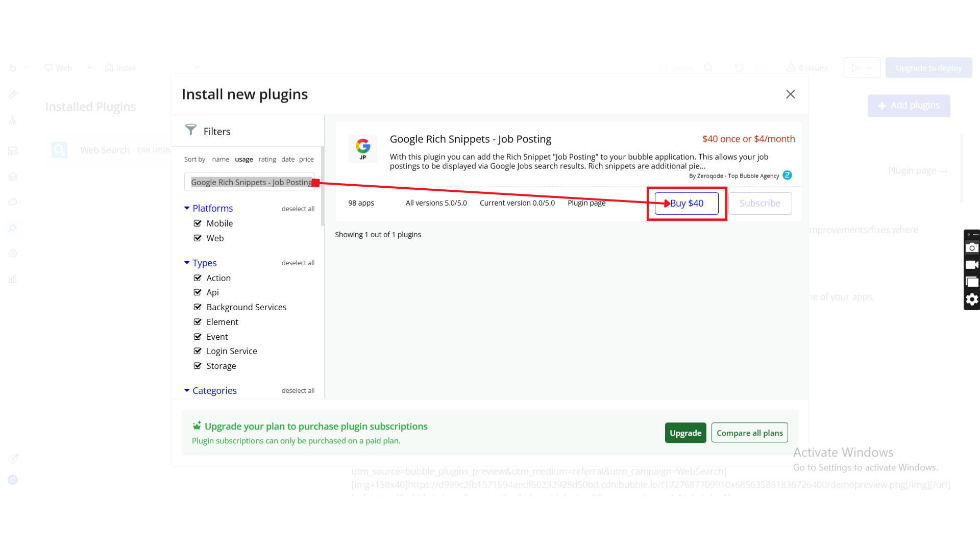Click the plugin search input field

click(x=249, y=182)
